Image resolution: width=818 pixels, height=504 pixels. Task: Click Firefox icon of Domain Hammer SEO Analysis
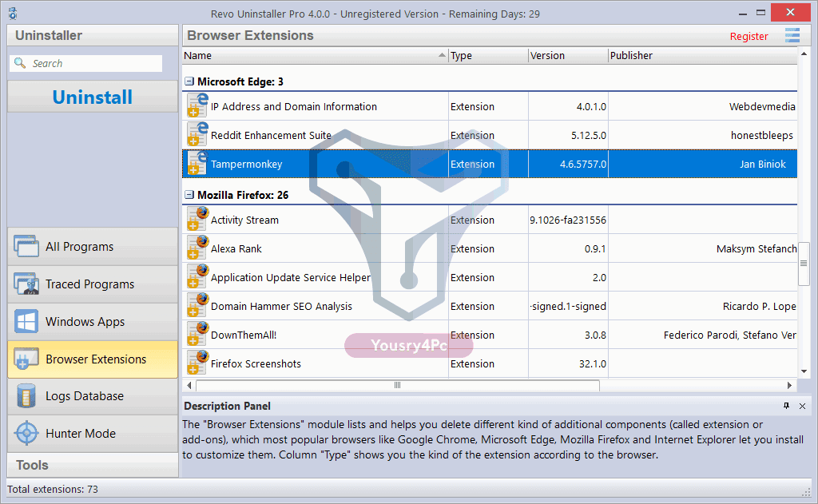pyautogui.click(x=197, y=304)
